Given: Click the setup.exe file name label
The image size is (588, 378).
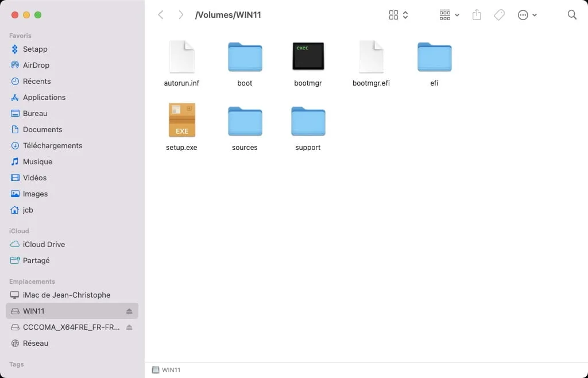Looking at the screenshot, I should click(181, 148).
